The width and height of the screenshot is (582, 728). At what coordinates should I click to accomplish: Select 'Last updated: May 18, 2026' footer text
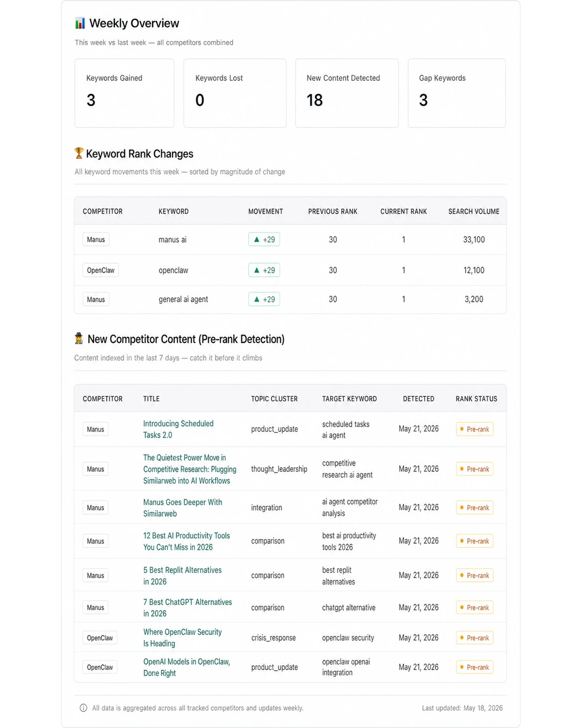(x=462, y=708)
